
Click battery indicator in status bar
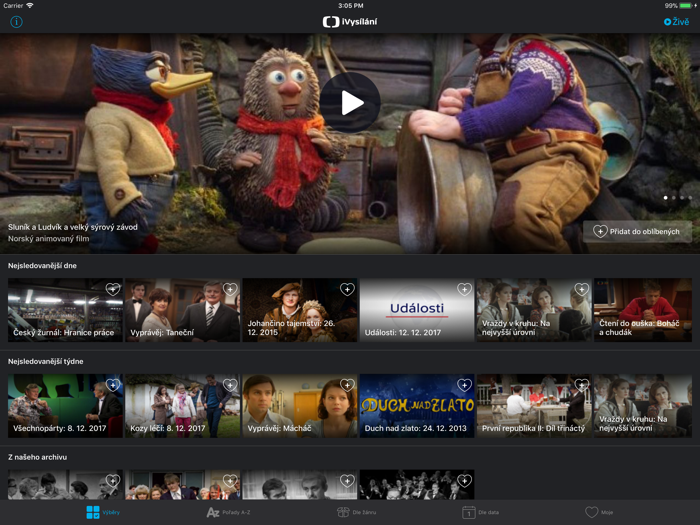click(685, 6)
